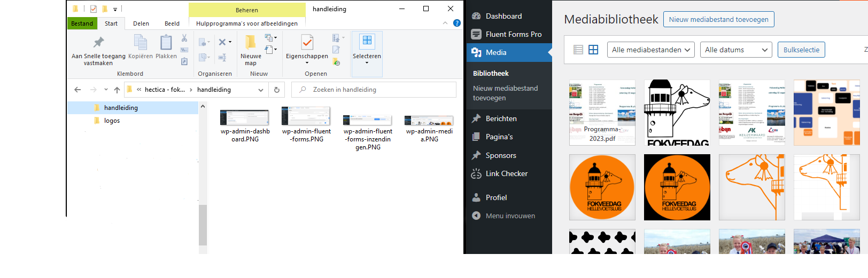Image resolution: width=868 pixels, height=278 pixels.
Task: Switch to the Beeld ribbon tab
Action: 172,23
